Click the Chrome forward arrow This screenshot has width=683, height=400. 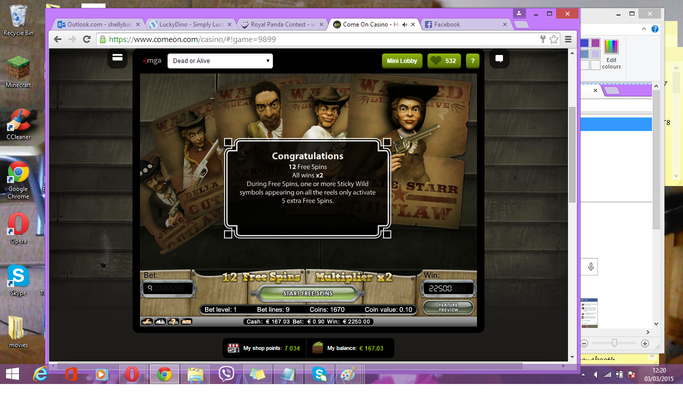tap(72, 39)
